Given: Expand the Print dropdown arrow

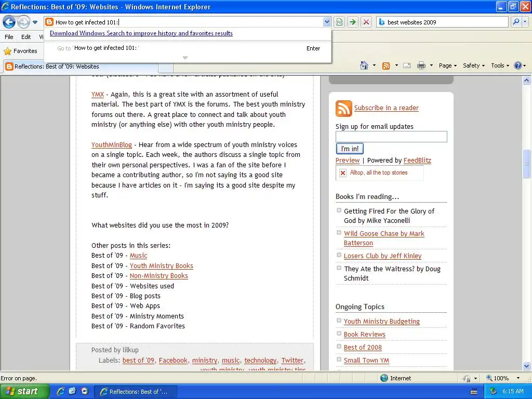Looking at the screenshot, I should [431, 65].
